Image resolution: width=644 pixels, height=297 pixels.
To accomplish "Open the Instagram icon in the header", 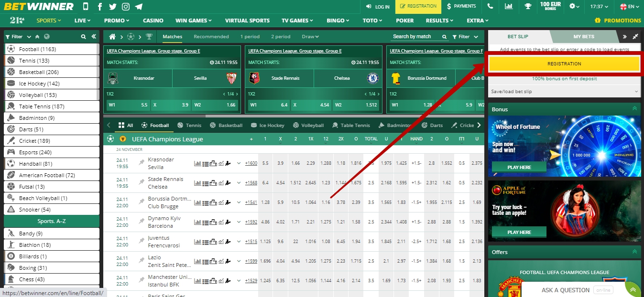I will pyautogui.click(x=126, y=7).
